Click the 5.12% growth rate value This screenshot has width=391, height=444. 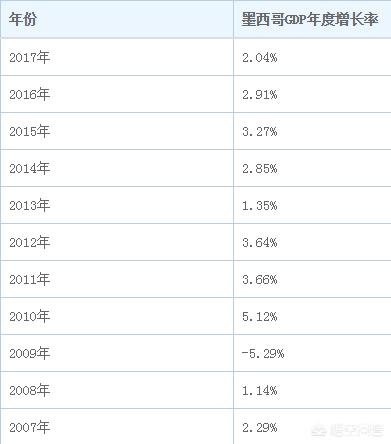(260, 316)
